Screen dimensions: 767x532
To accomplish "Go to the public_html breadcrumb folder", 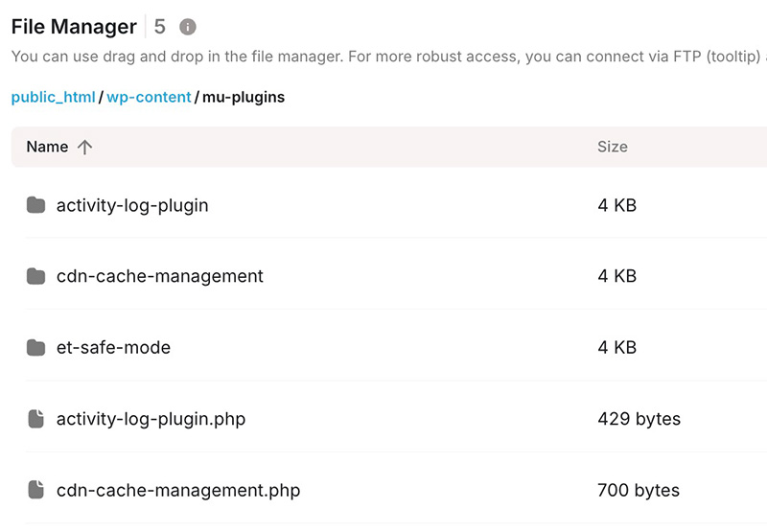I will click(x=53, y=97).
